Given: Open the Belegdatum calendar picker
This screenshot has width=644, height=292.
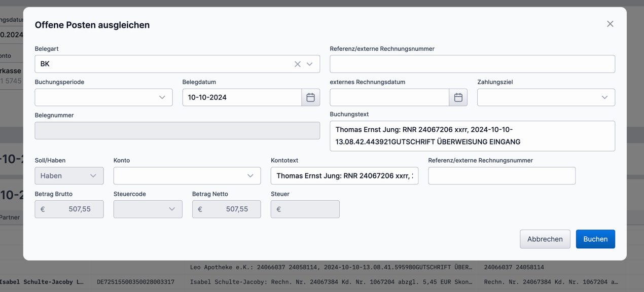Looking at the screenshot, I should pyautogui.click(x=311, y=97).
